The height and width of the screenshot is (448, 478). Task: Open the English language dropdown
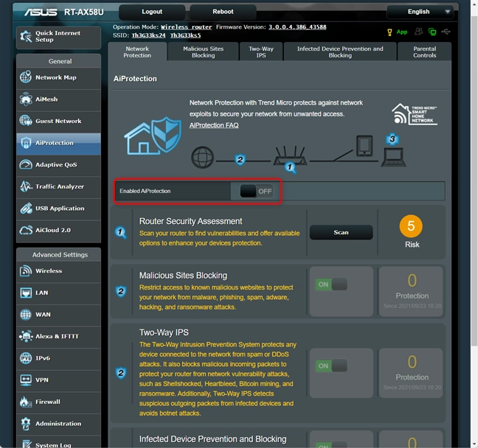coord(420,12)
